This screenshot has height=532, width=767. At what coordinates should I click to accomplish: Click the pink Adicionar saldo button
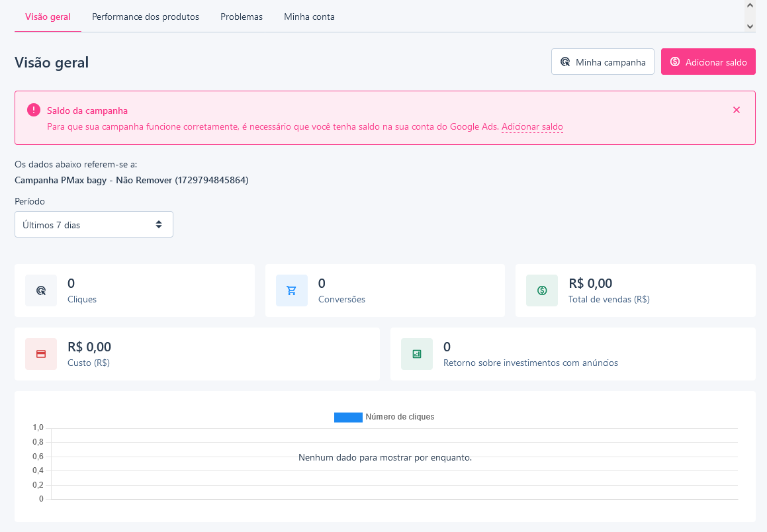[708, 62]
